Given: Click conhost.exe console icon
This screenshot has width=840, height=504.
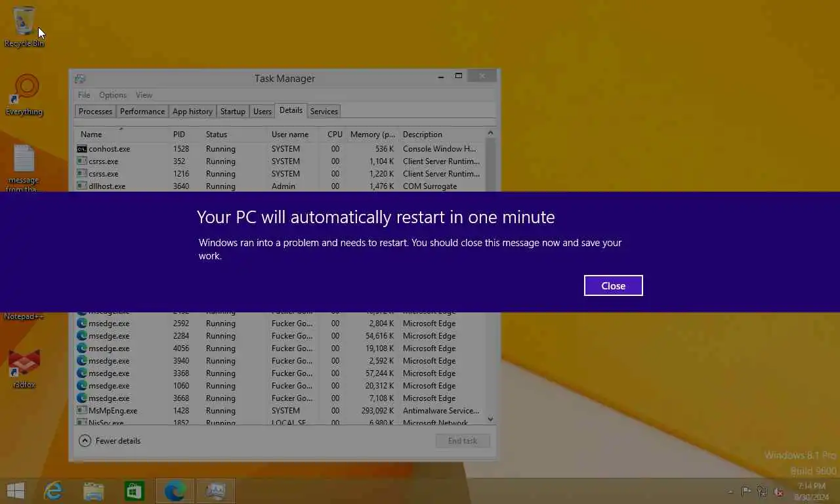Looking at the screenshot, I should 82,149.
